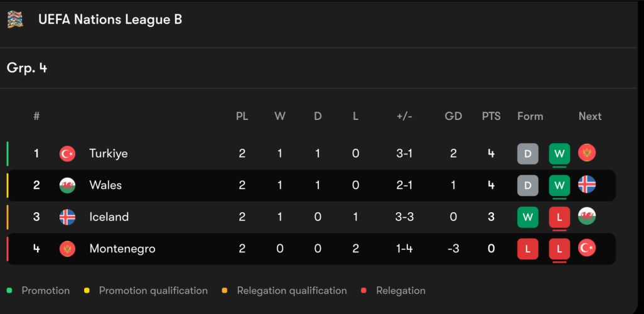The image size is (644, 314).
Task: Click Montenegro's next opponent Turkiye flag
Action: click(587, 248)
